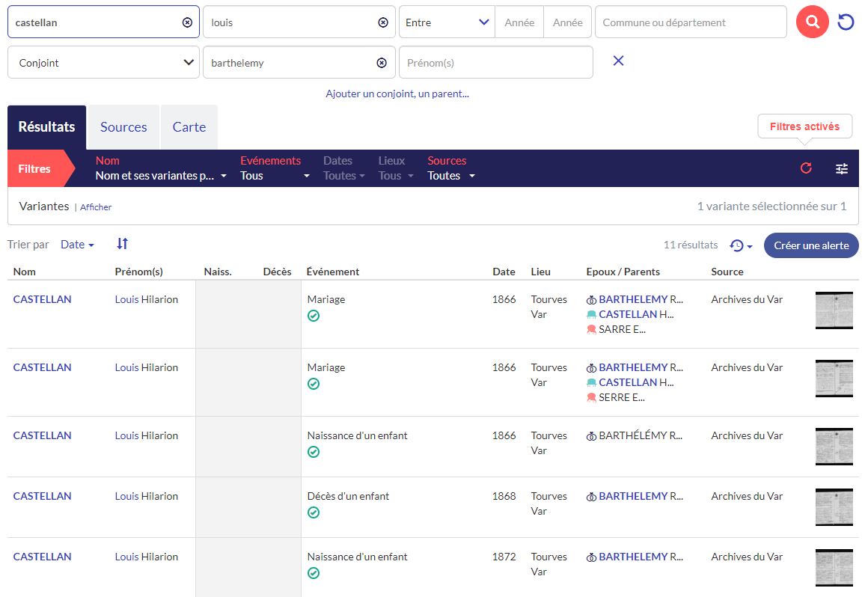Remove the Conjoint criteria row

(x=618, y=61)
